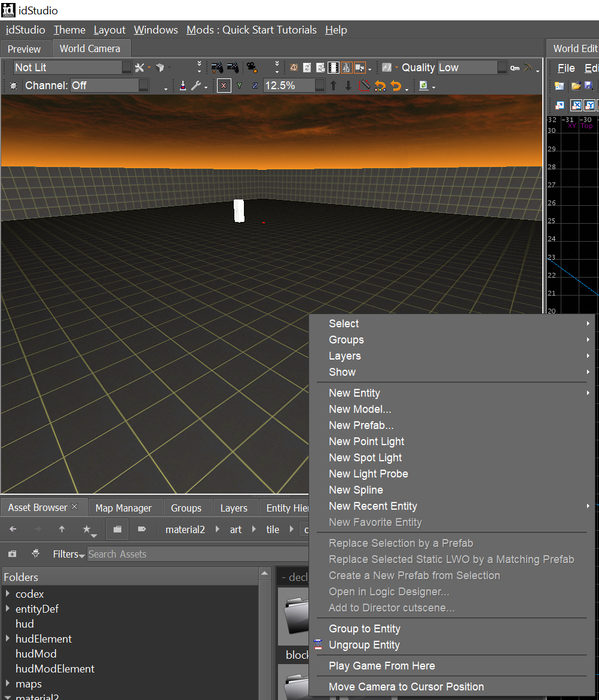
Task: Click the tag icon in Asset Browser toolbar
Action: click(x=142, y=529)
